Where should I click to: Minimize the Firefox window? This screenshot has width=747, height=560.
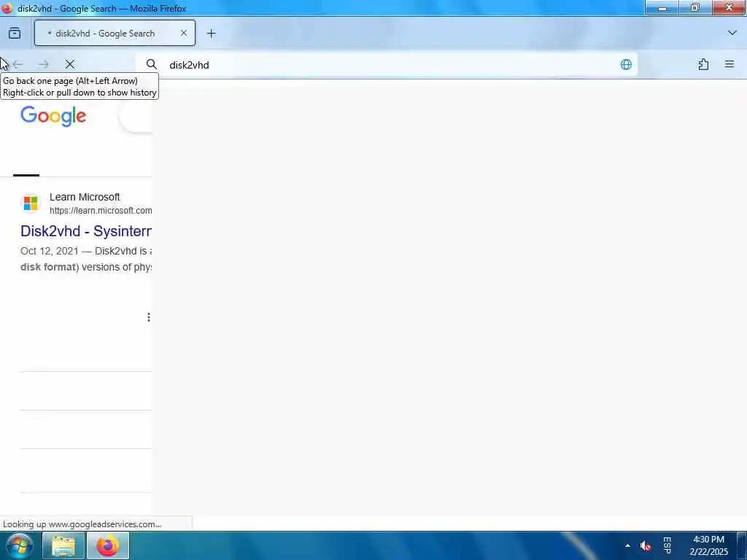click(x=662, y=8)
